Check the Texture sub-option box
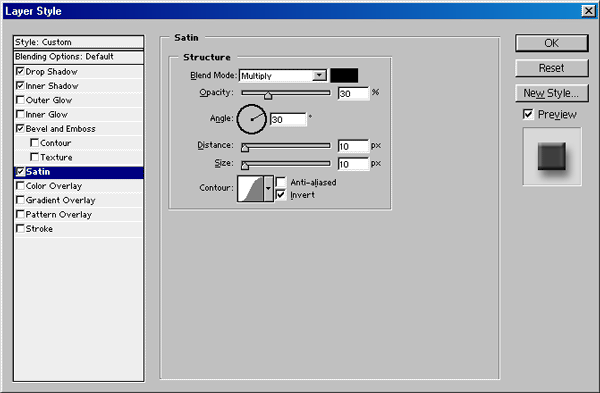The width and height of the screenshot is (600, 393). [34, 157]
